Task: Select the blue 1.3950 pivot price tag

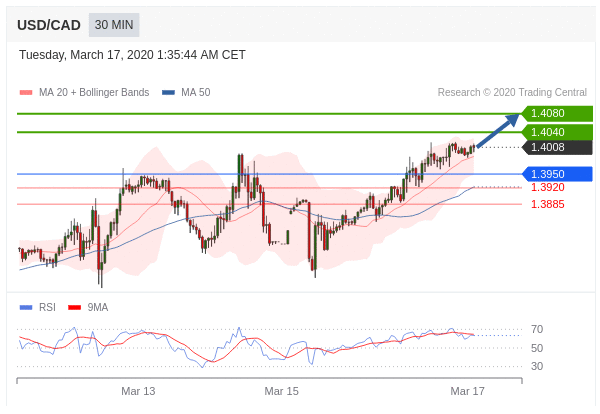Action: coord(557,174)
